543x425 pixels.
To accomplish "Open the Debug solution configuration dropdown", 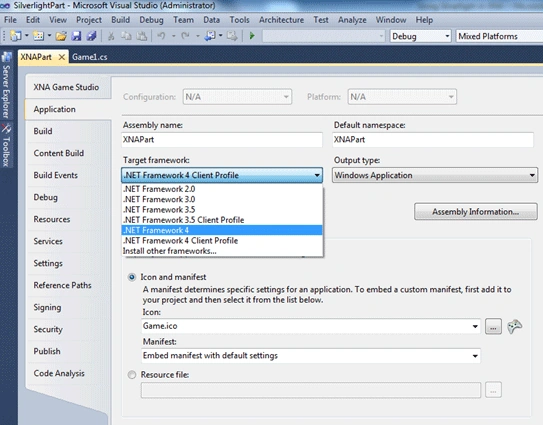I will click(x=420, y=36).
